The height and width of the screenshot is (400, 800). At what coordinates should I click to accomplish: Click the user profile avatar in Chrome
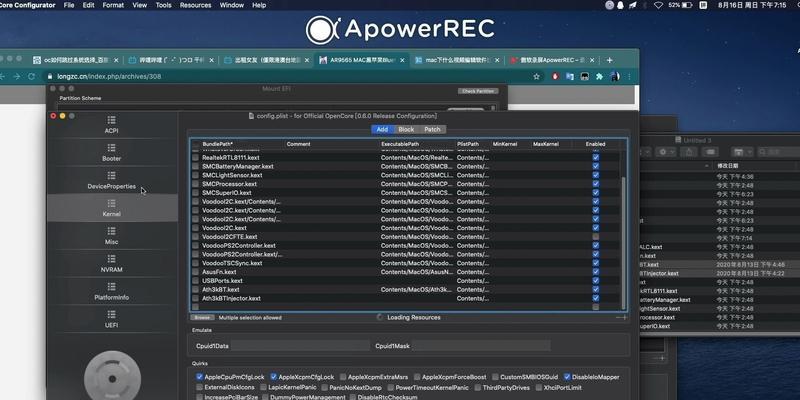615,77
